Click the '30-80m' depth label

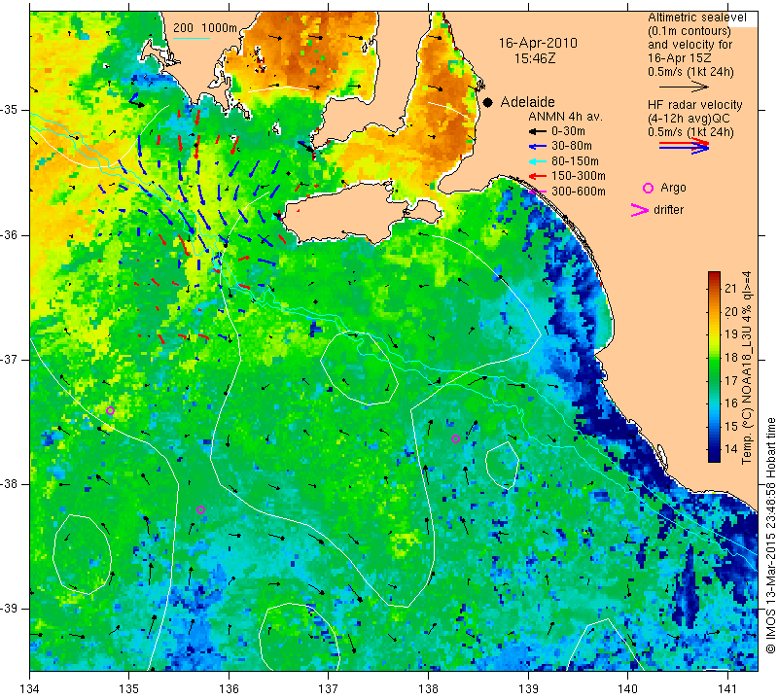[572, 147]
